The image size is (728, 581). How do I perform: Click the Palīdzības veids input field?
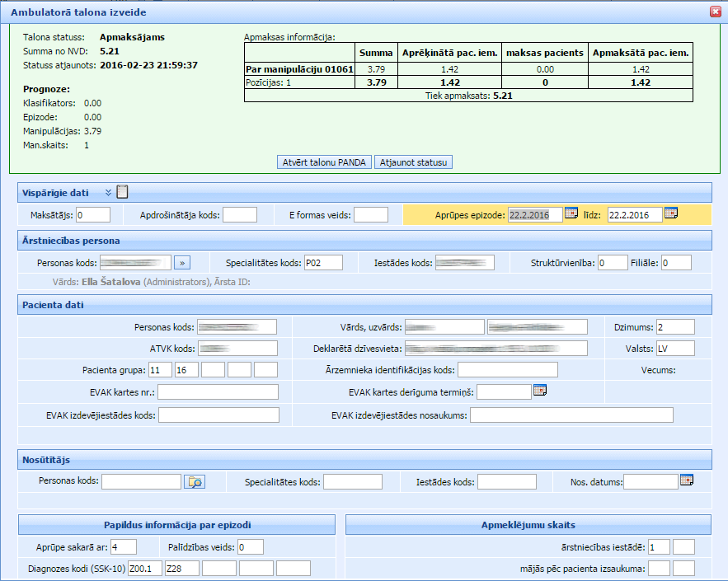coord(251,546)
